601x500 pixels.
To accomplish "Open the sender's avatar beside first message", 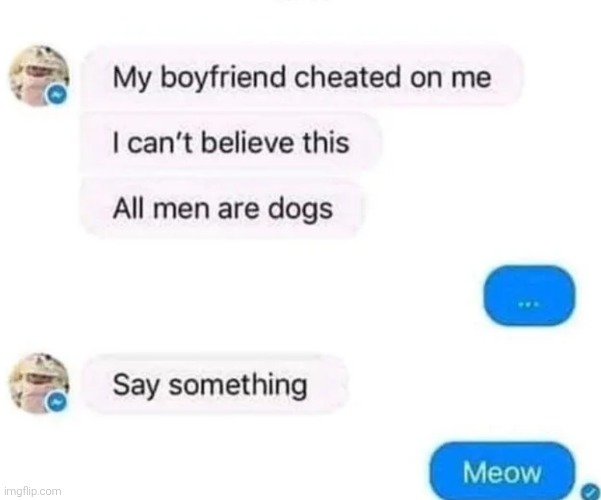I will [39, 76].
